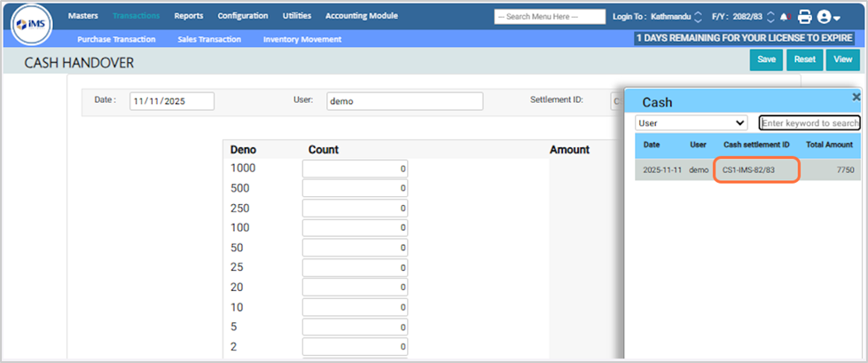
Task: Click the count field for denomination 1000
Action: [x=355, y=169]
